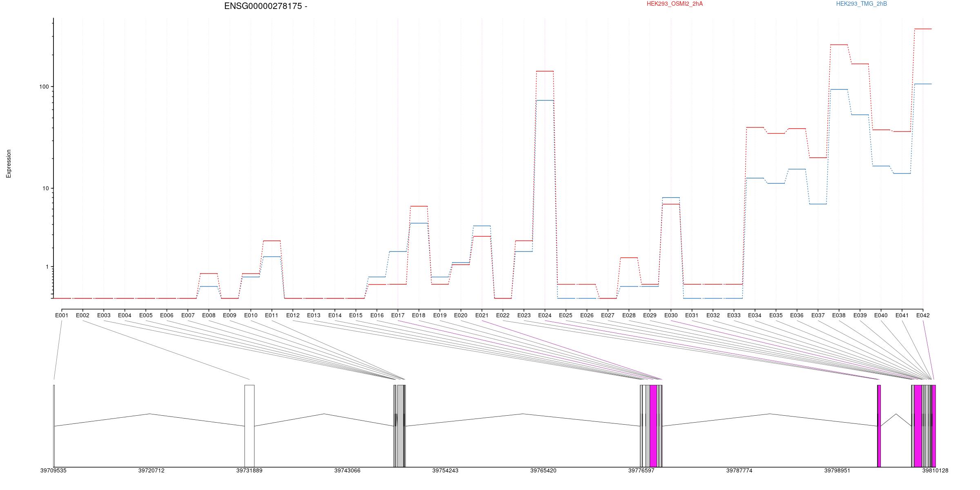Click the blue E030 expression segment

[671, 198]
